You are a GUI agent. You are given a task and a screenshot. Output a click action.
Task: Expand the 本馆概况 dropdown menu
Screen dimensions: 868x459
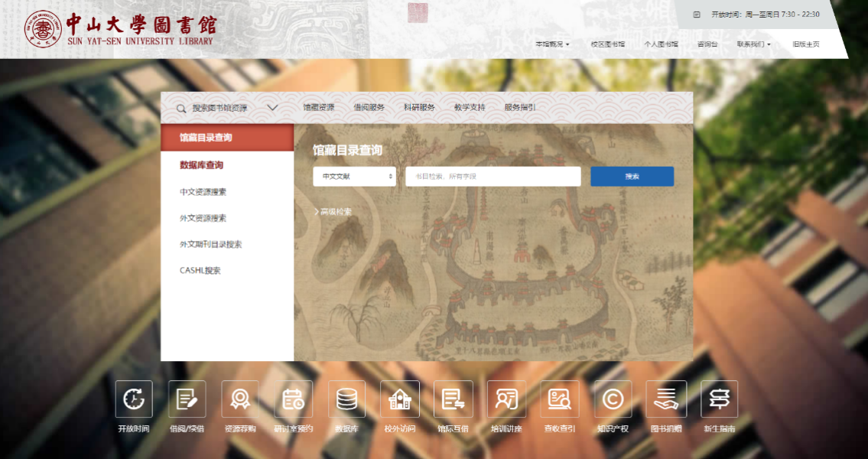coord(552,44)
